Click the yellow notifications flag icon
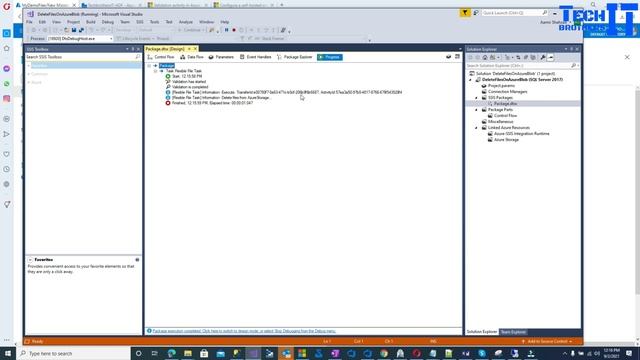Screen dimensions: 640x360 pyautogui.click(x=465, y=13)
